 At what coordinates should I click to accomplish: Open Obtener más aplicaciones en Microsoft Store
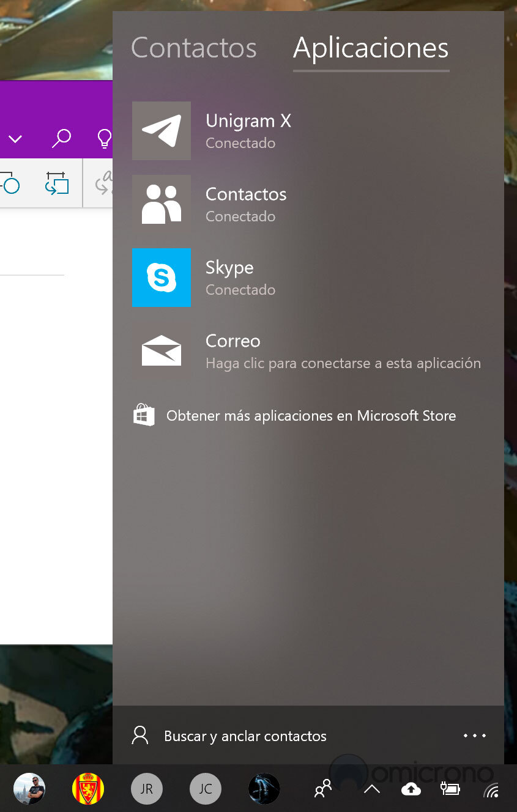(311, 416)
